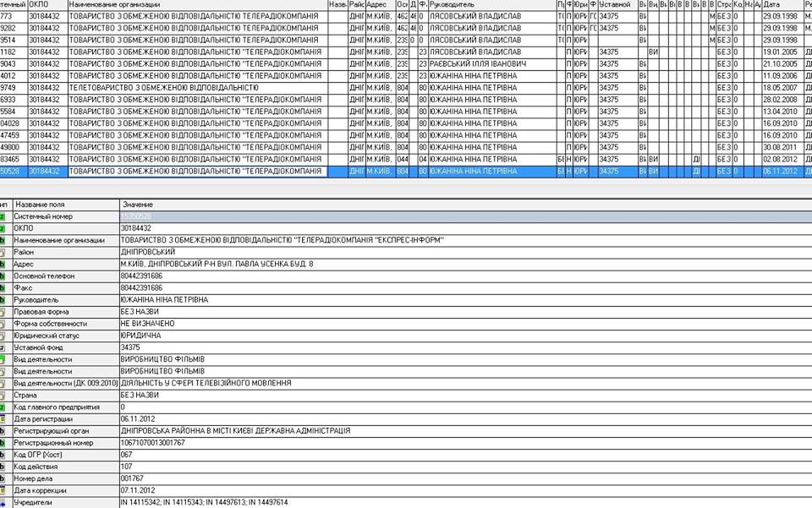Select the row with system number ending 9514
The image size is (812, 508).
(406, 40)
